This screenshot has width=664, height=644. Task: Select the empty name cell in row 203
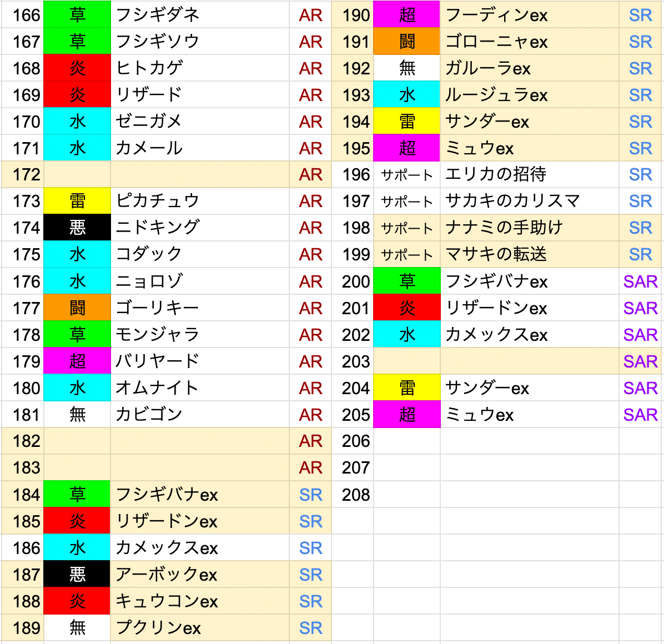coord(529,361)
